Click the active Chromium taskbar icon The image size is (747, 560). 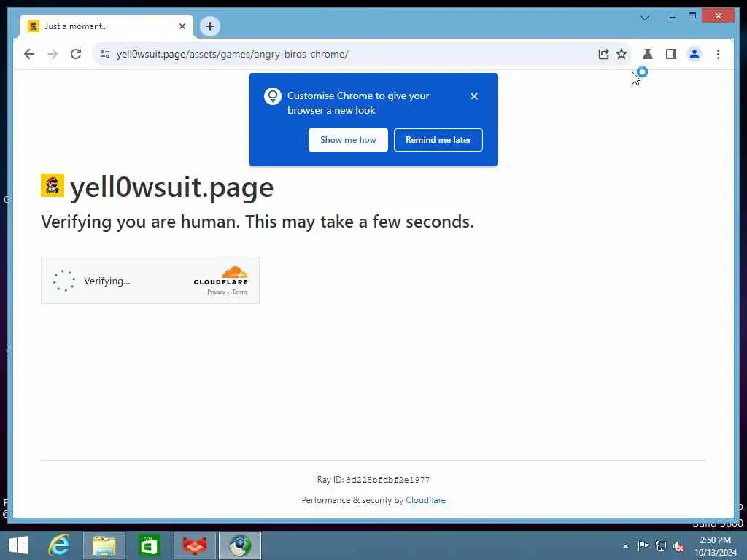[240, 545]
